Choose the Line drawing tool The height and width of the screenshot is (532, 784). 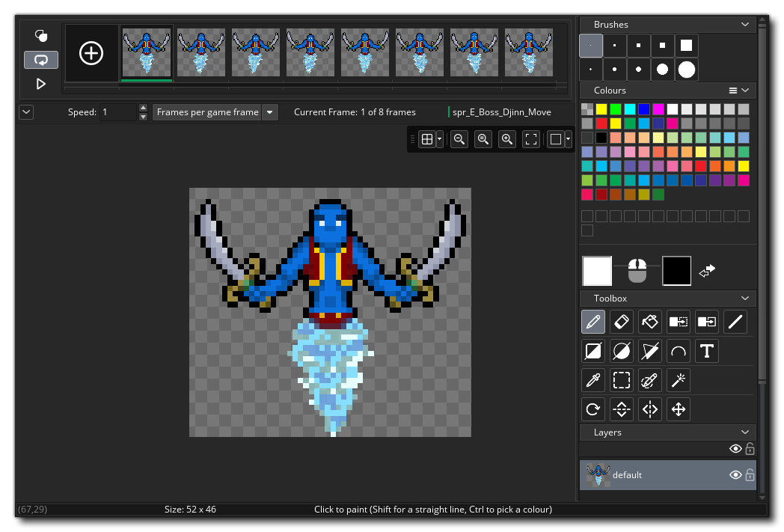pos(735,322)
